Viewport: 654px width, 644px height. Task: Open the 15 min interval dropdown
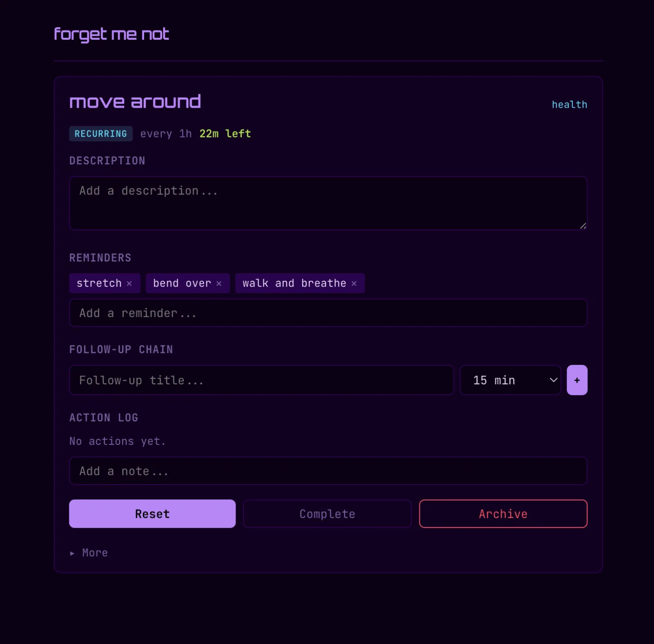510,380
